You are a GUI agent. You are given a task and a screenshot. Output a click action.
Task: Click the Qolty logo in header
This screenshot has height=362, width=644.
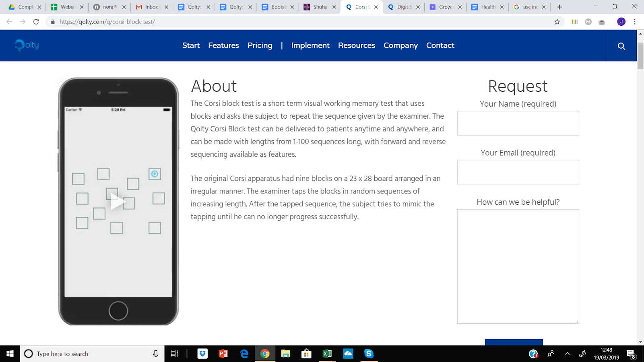click(27, 45)
